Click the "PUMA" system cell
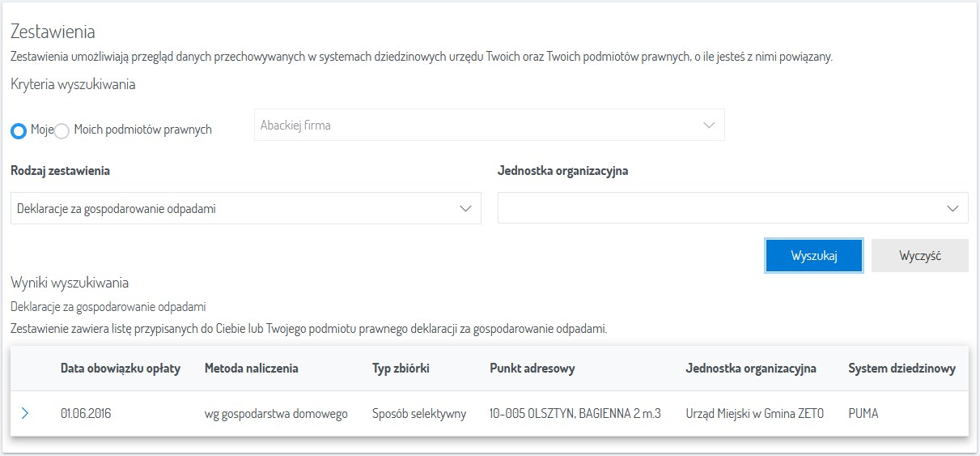 pos(863,414)
